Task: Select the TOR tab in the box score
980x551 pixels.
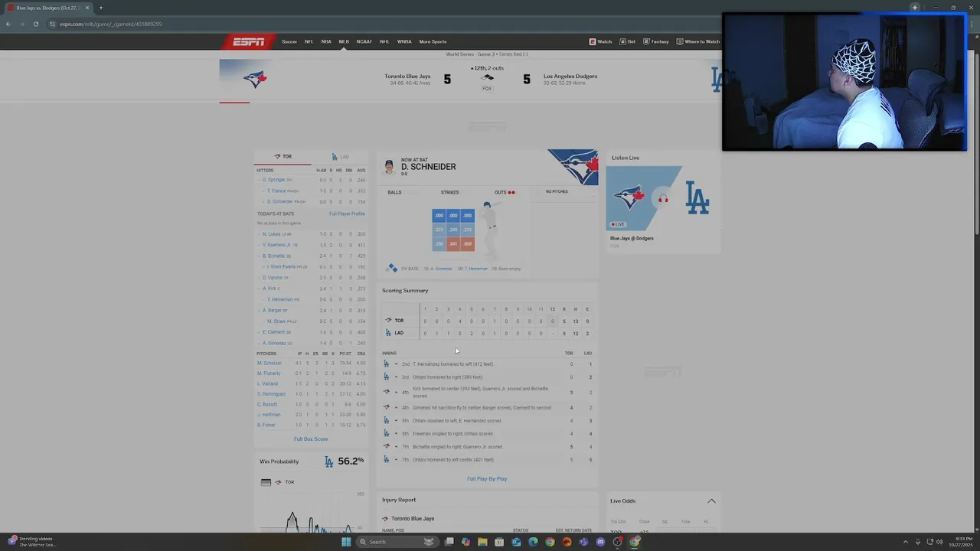Action: coord(283,156)
